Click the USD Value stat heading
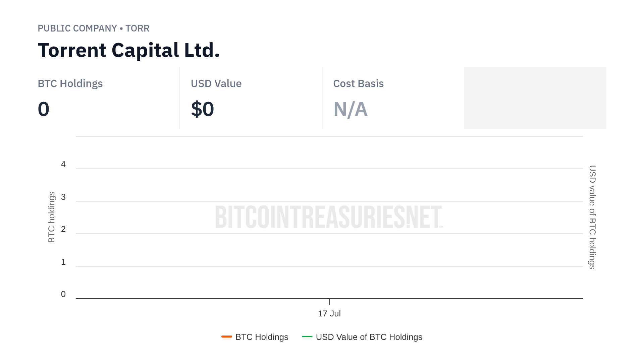 (216, 83)
